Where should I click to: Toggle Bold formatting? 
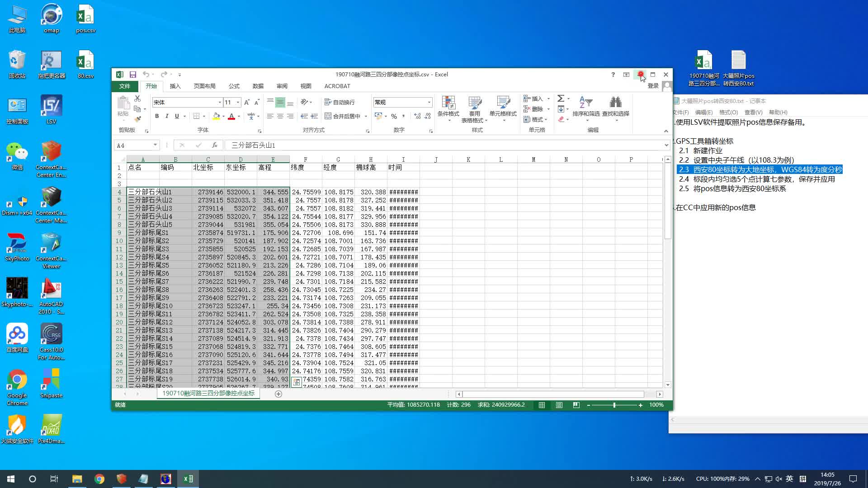pyautogui.click(x=157, y=116)
